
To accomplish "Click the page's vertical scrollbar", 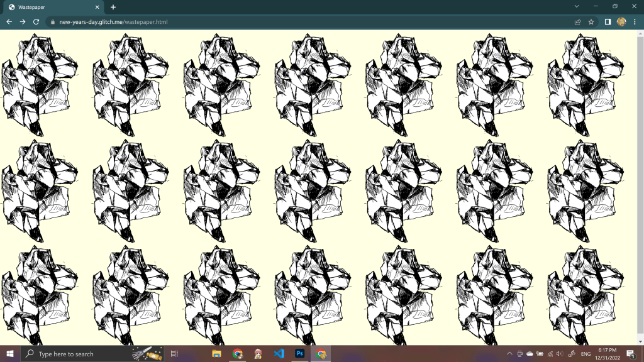I will tap(640, 189).
